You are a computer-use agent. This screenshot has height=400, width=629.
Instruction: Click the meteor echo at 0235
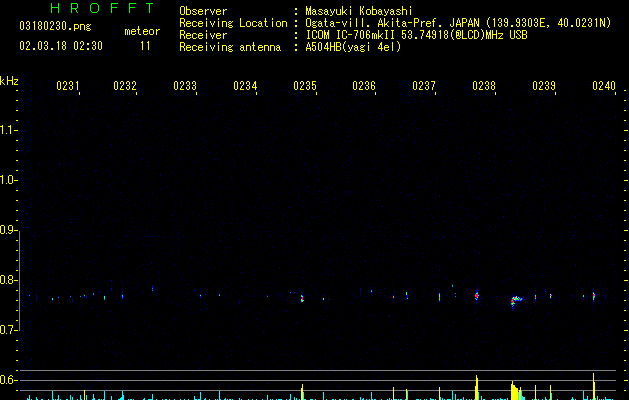click(x=302, y=298)
